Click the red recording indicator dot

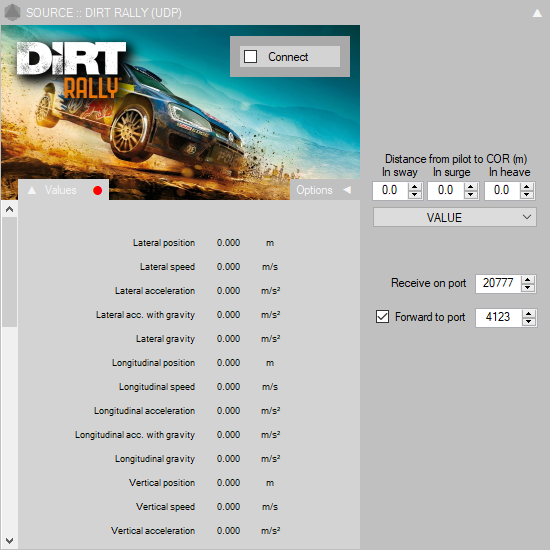[98, 190]
